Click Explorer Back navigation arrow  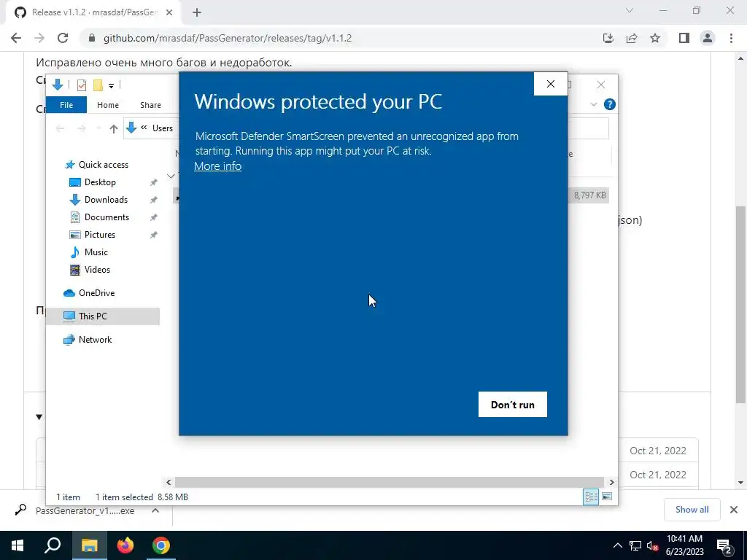tap(60, 128)
